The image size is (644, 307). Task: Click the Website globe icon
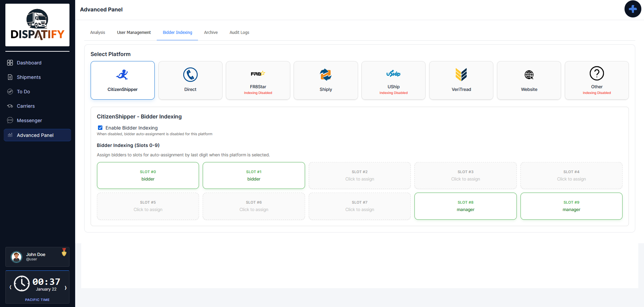529,75
